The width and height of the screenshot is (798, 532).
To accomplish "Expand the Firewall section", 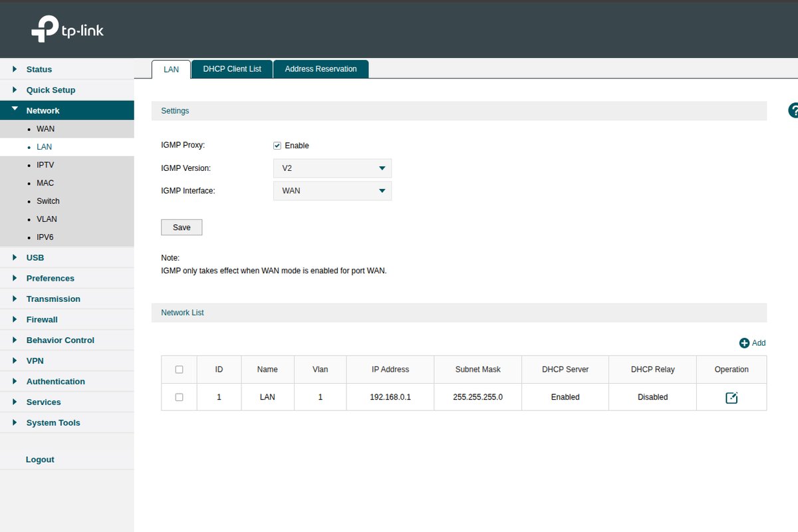I will pos(66,319).
